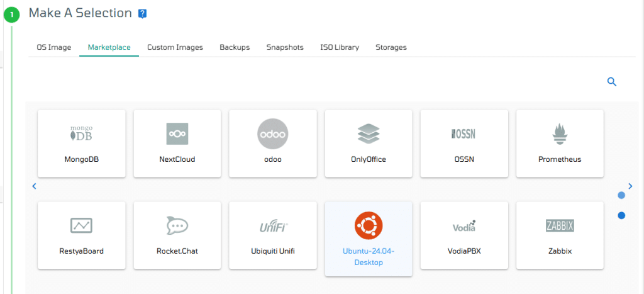Click the OnlyOffice stacked layers icon

point(369,133)
